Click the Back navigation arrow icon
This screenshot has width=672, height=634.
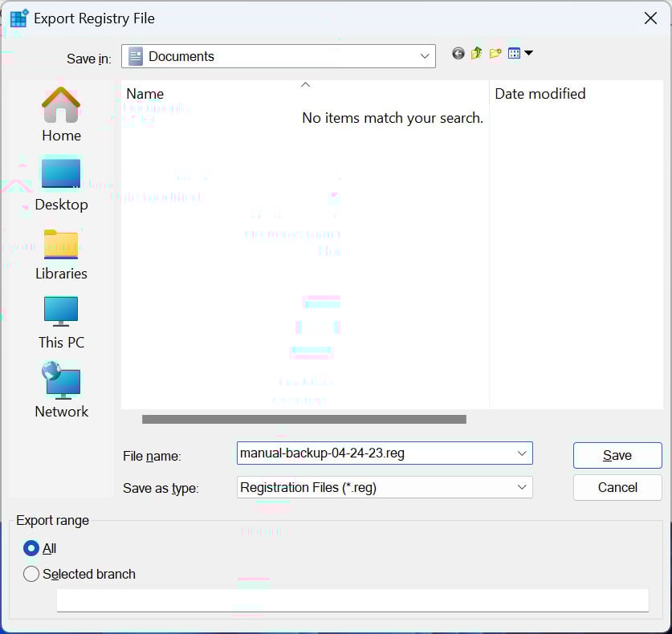[x=458, y=54]
